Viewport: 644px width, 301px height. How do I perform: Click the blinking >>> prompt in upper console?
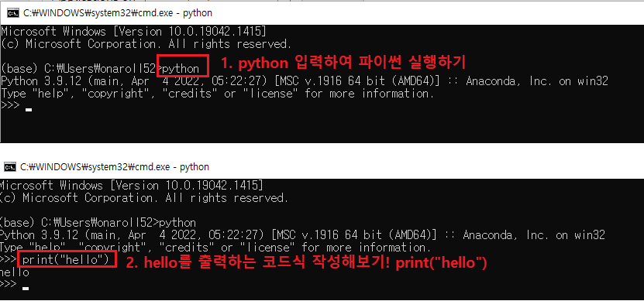point(10,106)
